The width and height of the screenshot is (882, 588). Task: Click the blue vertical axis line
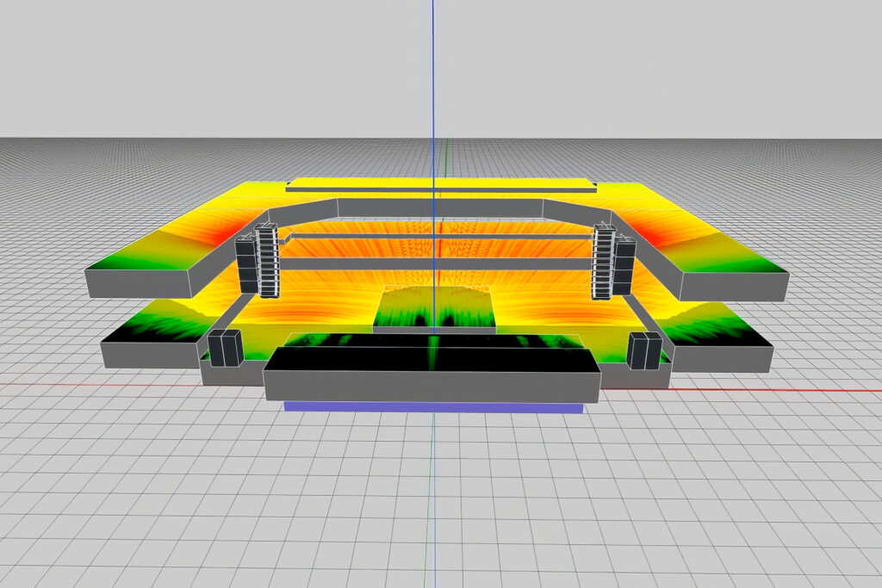point(433,86)
